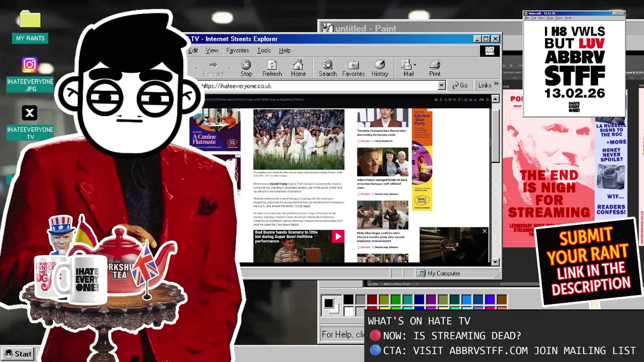Screen dimensions: 644x362
Task: Select dark red swatch in Paint palette
Action: click(x=372, y=300)
